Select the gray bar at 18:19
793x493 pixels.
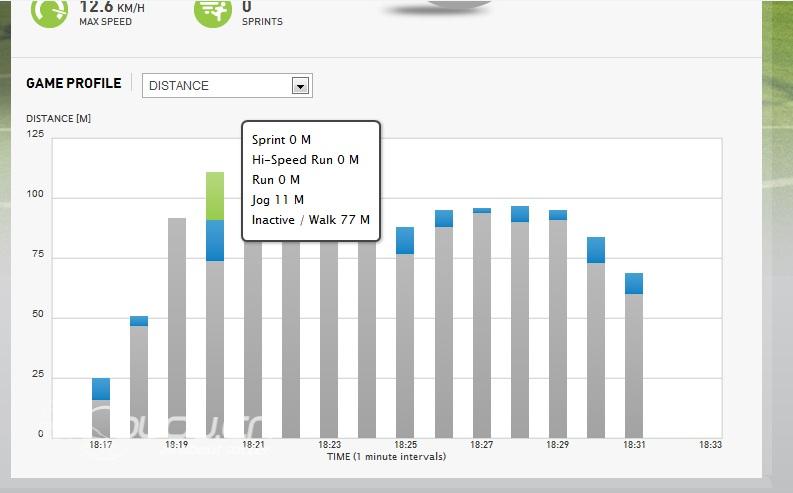tap(177, 330)
